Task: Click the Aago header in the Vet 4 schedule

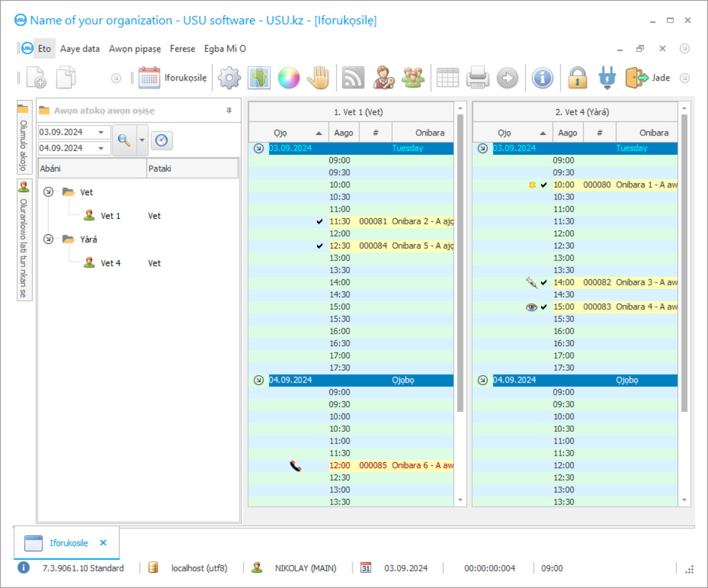Action: point(568,133)
